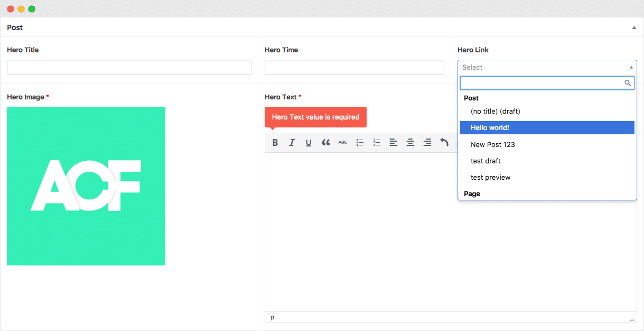Center align text in editor
Image resolution: width=644 pixels, height=331 pixels.
click(x=410, y=142)
